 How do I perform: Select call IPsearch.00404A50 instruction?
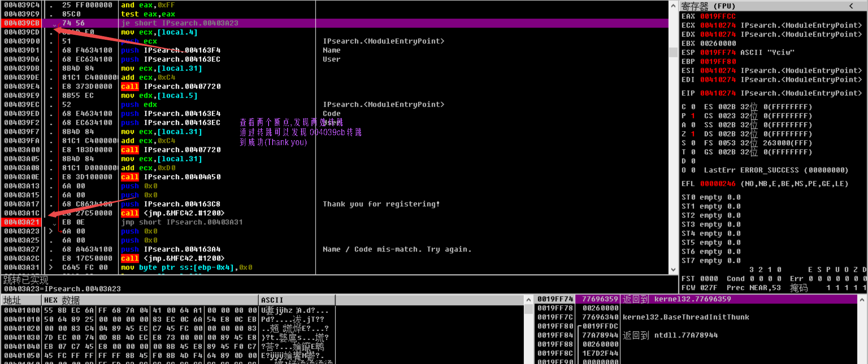[171, 177]
